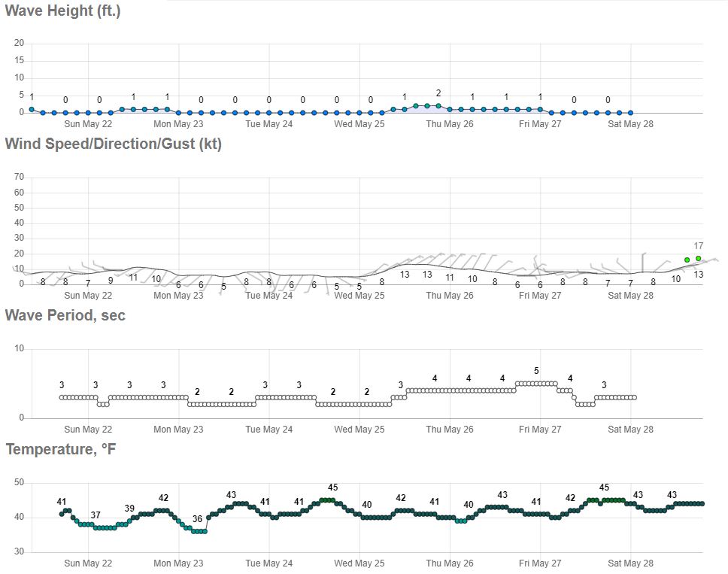728x574 pixels.
Task: Pick Sun May 22 on Wave Period axis
Action: tap(88, 430)
